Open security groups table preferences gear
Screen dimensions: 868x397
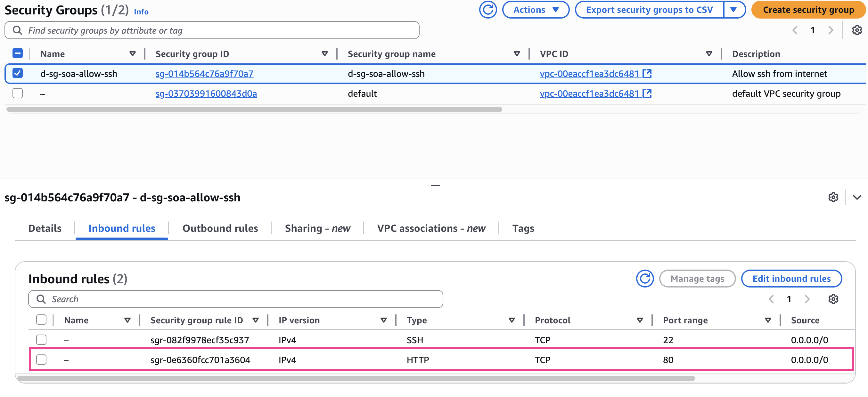[856, 30]
